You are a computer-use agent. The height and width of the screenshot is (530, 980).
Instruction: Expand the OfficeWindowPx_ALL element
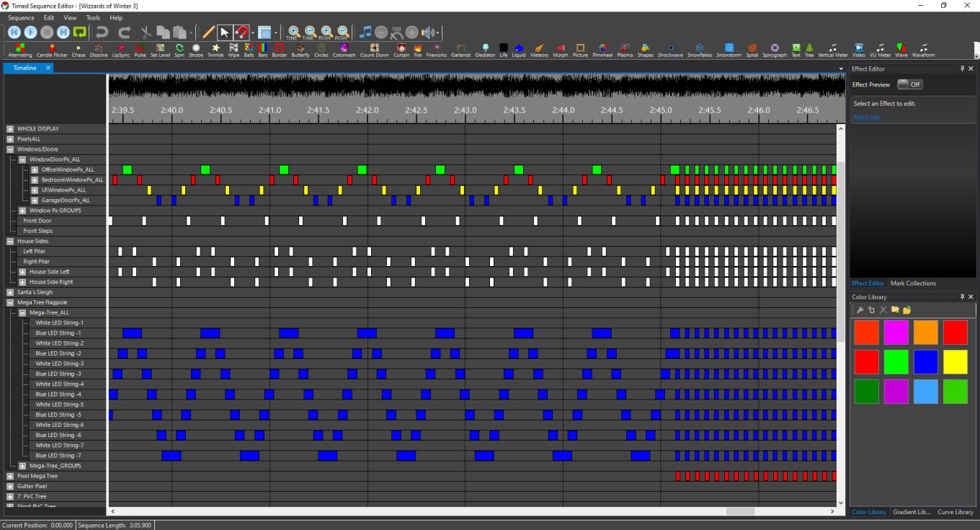(x=35, y=170)
